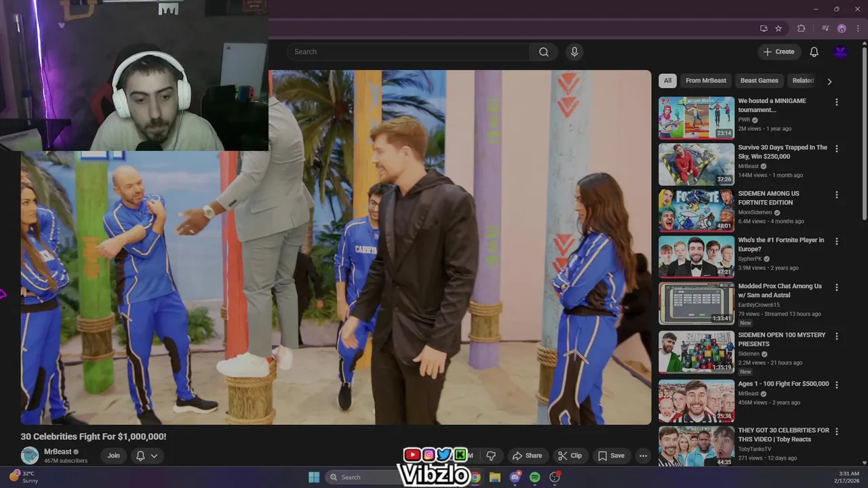The width and height of the screenshot is (868, 488).
Task: Open Chrome media controls icon
Action: (825, 28)
